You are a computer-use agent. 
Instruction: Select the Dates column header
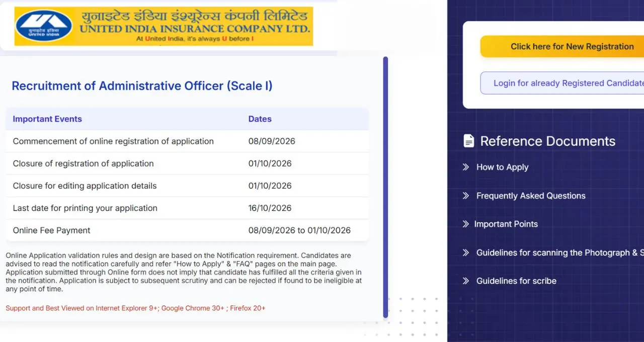tap(260, 119)
